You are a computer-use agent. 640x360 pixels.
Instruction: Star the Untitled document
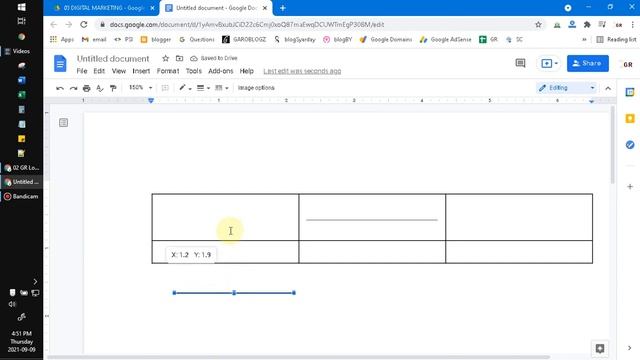click(165, 58)
